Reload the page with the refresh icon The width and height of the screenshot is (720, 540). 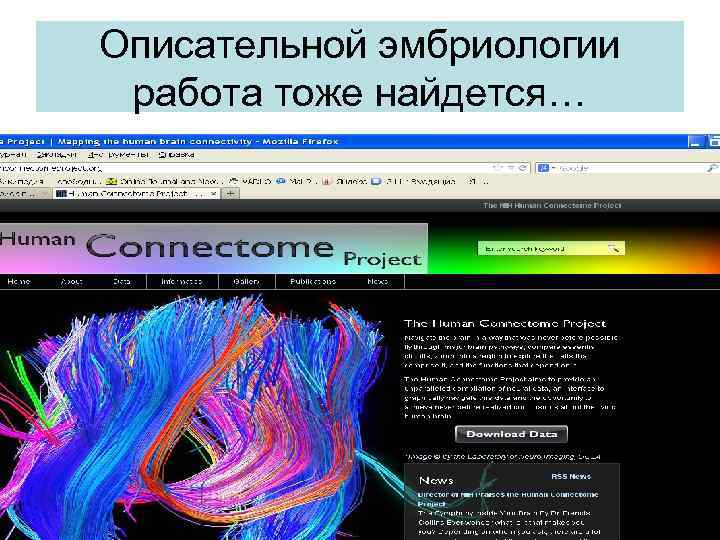522,168
